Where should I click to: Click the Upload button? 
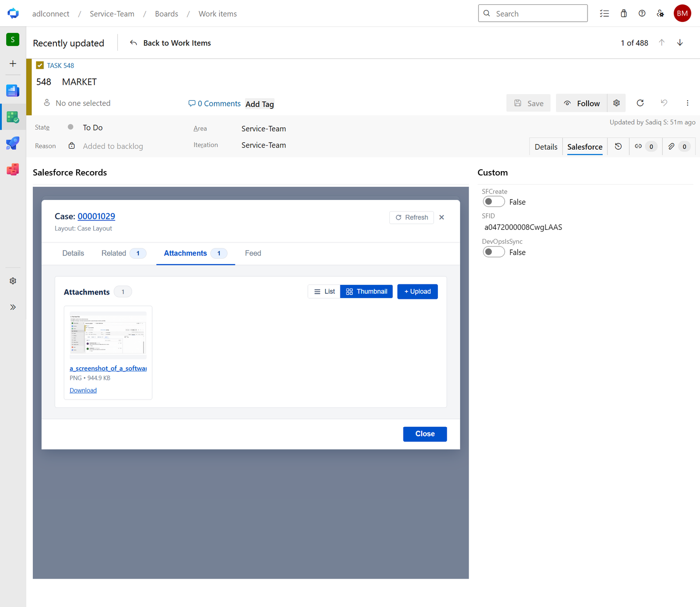417,291
